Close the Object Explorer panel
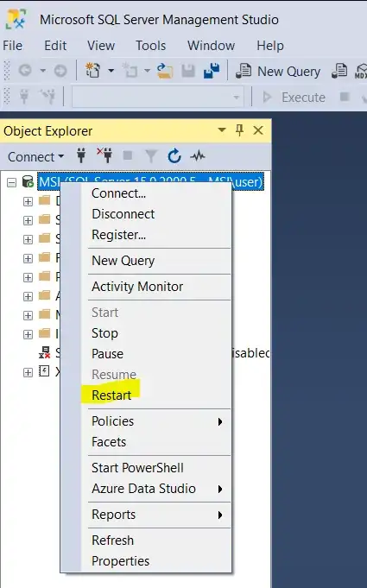367x588 pixels. tap(258, 130)
